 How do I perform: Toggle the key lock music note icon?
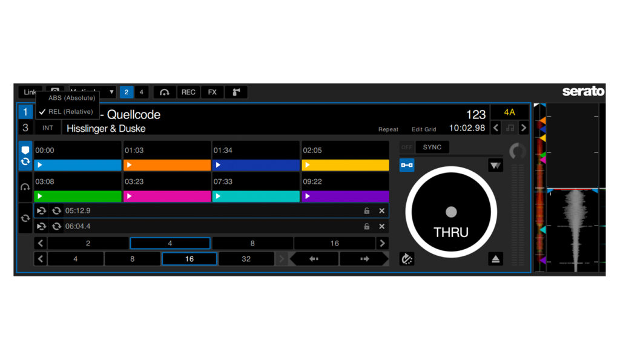click(510, 128)
